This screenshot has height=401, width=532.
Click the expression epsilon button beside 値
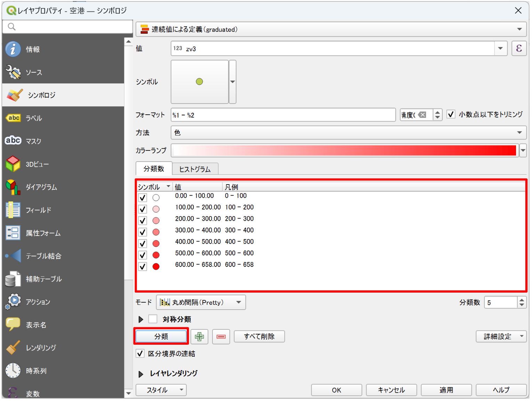coord(519,48)
